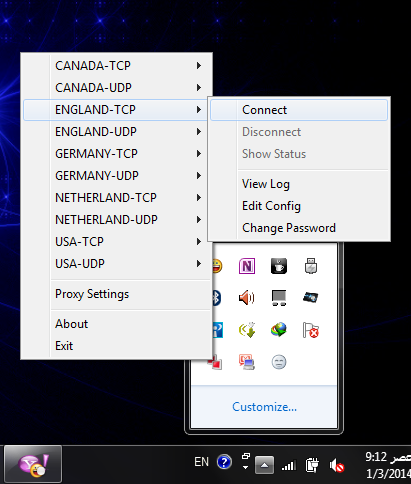
Task: Open the Yahoo Messenger taskbar button
Action: click(x=33, y=465)
